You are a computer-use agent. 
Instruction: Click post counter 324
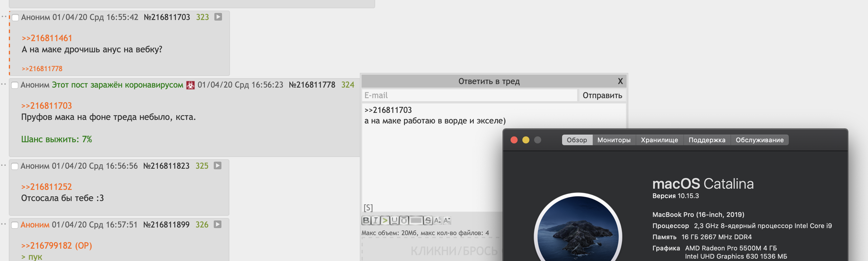pyautogui.click(x=348, y=85)
